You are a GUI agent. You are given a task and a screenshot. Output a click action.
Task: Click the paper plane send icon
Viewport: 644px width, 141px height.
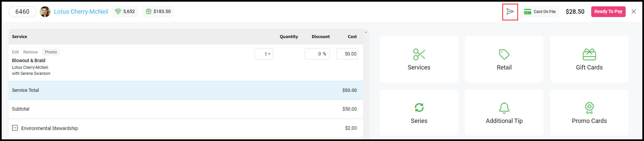[x=510, y=12]
